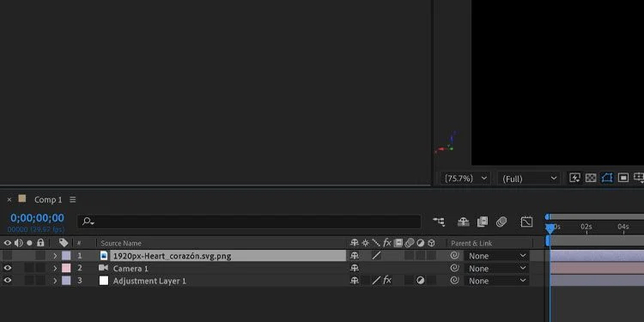This screenshot has width=644, height=322.
Task: Enable Frame Blending for the composition
Action: [x=483, y=222]
